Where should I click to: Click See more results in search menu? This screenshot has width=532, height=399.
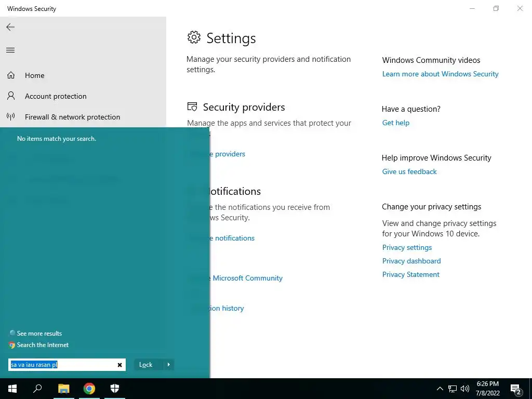click(39, 334)
